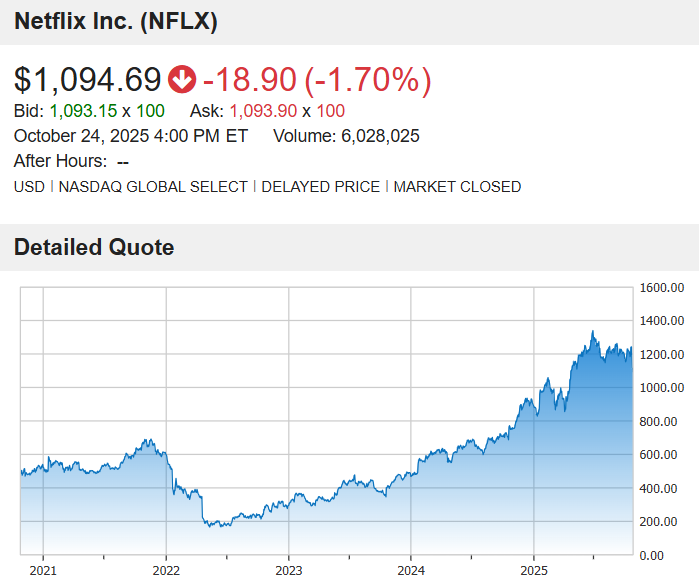The image size is (699, 581).
Task: Click the red down-arrow price change icon
Action: click(x=182, y=79)
